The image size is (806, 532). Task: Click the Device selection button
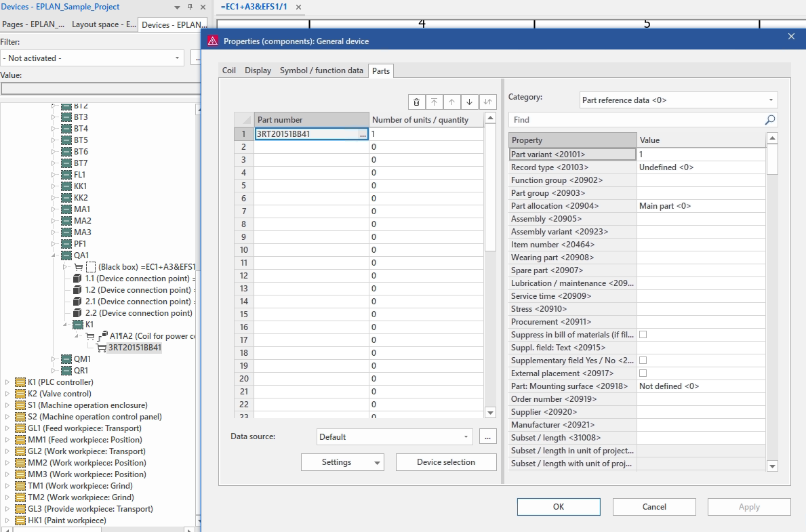pyautogui.click(x=446, y=462)
